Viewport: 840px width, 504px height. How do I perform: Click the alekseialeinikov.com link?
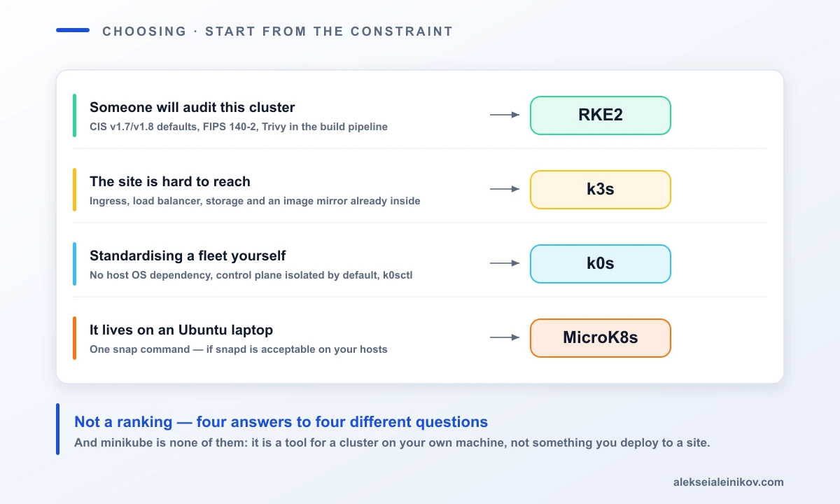pyautogui.click(x=729, y=482)
